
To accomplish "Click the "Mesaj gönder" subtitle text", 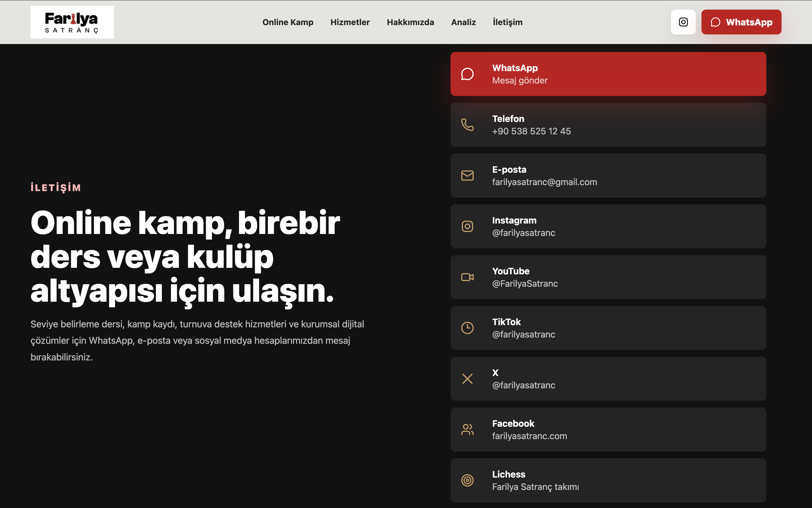I will [520, 81].
